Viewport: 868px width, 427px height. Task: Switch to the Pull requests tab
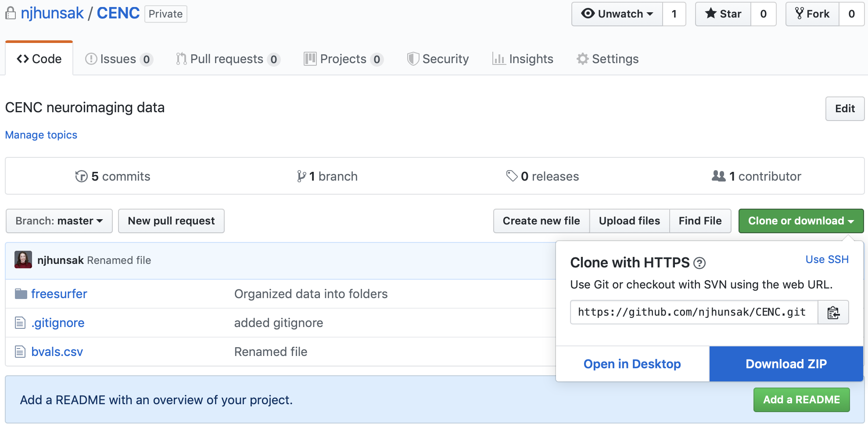(x=228, y=59)
